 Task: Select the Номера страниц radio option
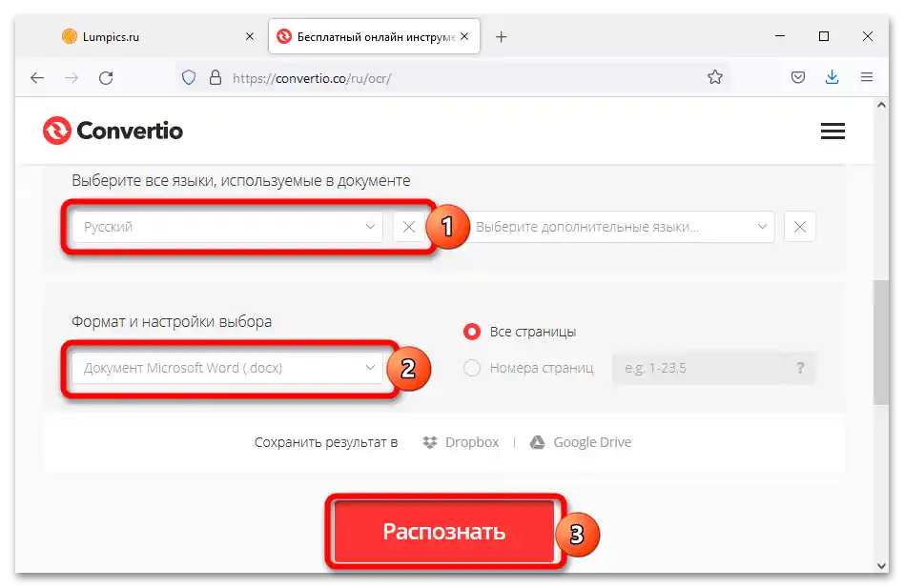(x=472, y=368)
